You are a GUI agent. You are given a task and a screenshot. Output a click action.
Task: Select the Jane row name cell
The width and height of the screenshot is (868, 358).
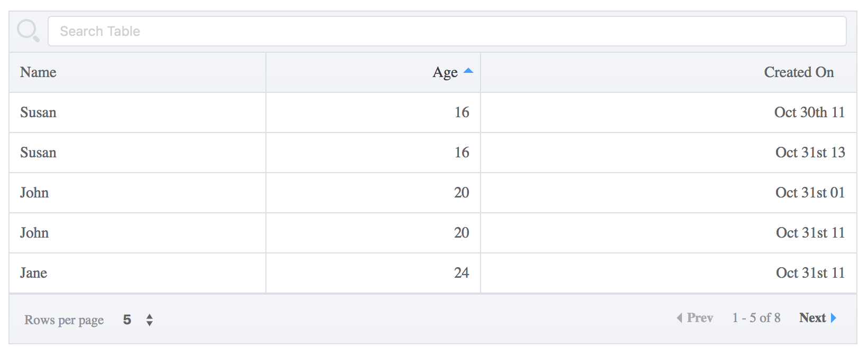[x=34, y=273]
